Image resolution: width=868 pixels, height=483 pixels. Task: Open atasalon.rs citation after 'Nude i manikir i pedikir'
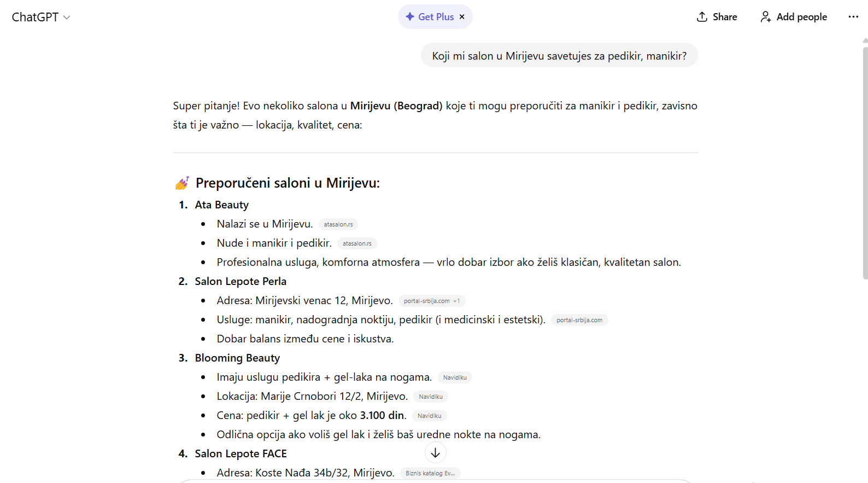[x=357, y=243]
